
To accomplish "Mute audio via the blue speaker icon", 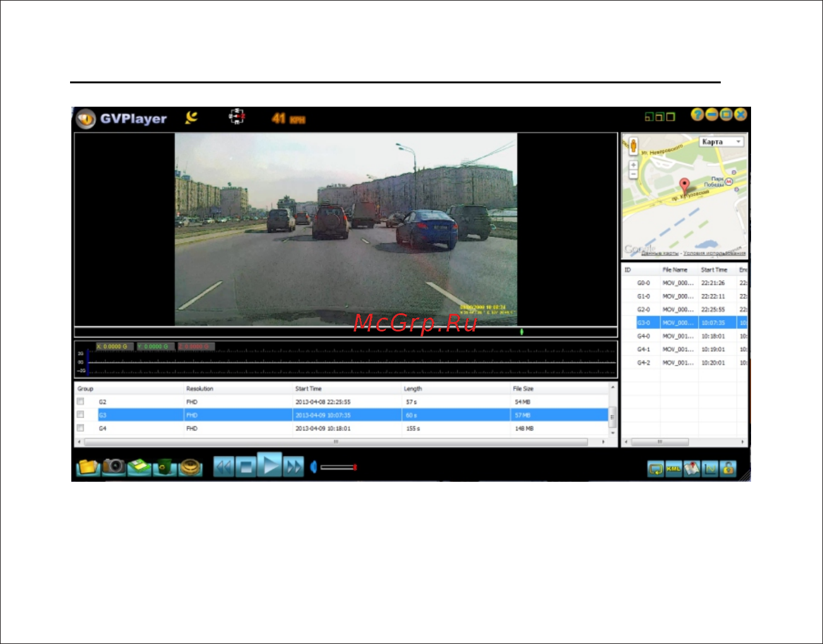I will click(x=314, y=467).
